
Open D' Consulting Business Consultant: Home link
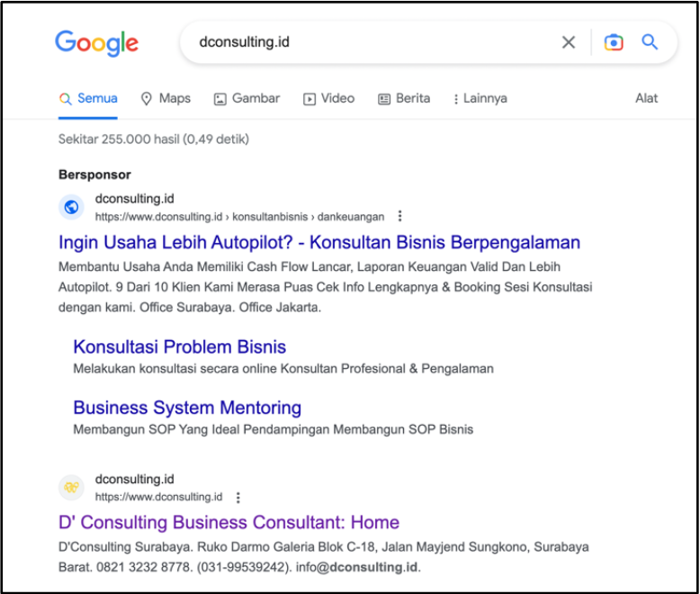[229, 523]
